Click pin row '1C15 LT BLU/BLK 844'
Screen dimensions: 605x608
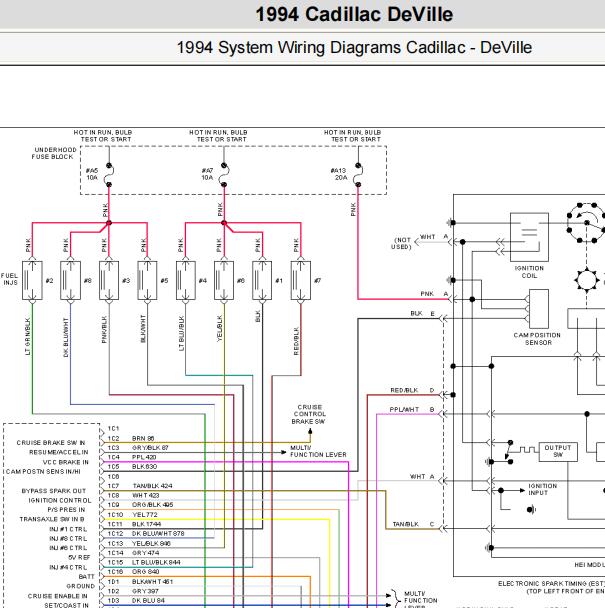pyautogui.click(x=144, y=562)
